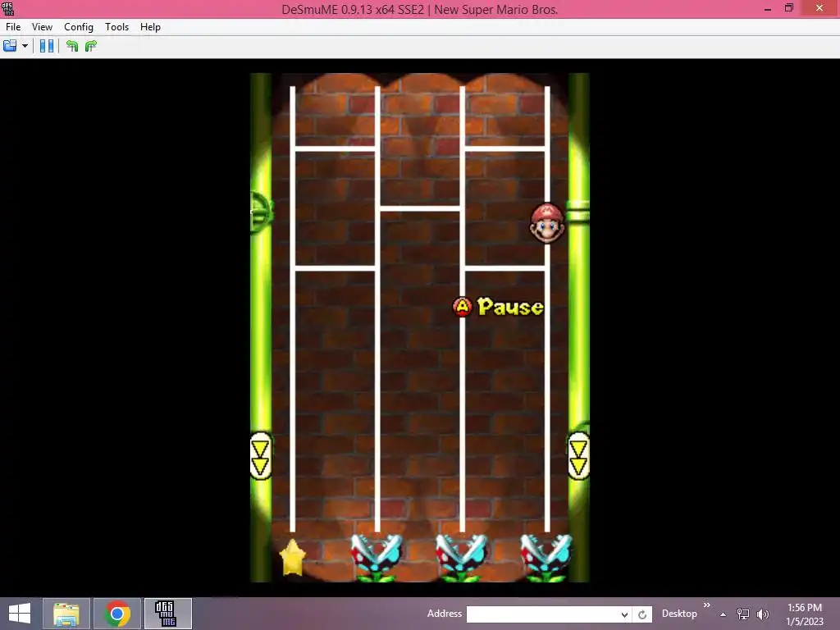This screenshot has width=840, height=630.
Task: Click the red A Pause button
Action: pos(462,307)
